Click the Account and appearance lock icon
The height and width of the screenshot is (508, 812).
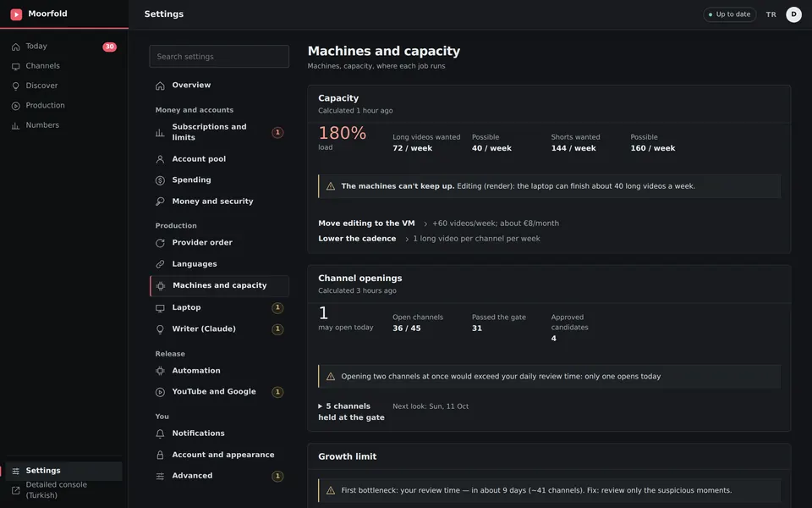click(x=160, y=456)
